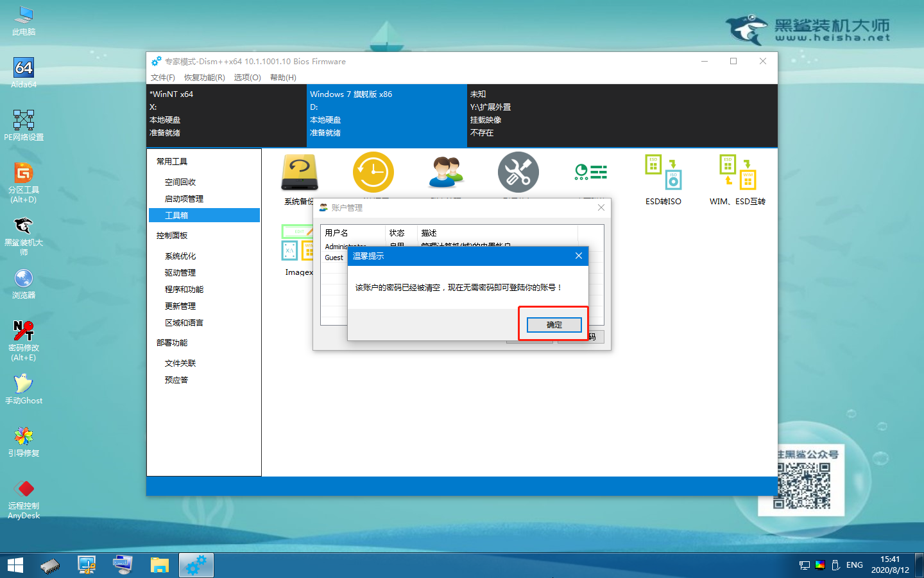Launch 分区工具 (Alt+D) desktop shortcut
Image resolution: width=924 pixels, height=578 pixels.
[24, 183]
